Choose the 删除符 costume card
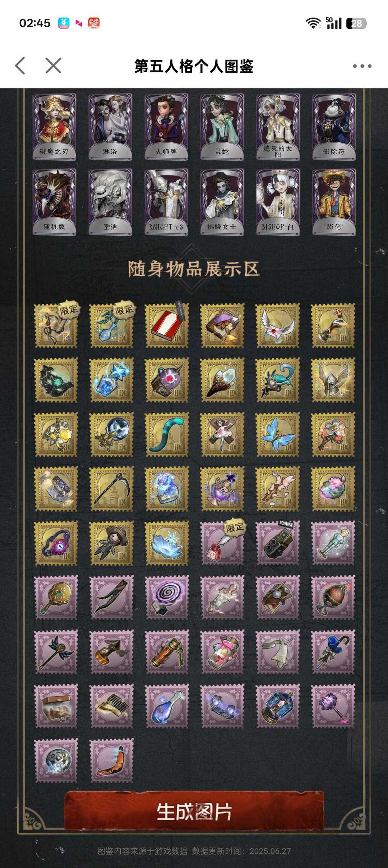 pyautogui.click(x=334, y=127)
